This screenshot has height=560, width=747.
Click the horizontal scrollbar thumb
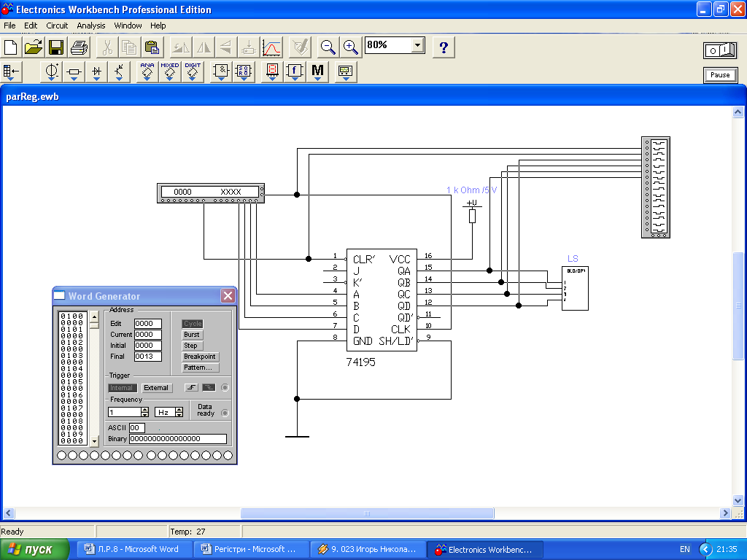[x=367, y=513]
